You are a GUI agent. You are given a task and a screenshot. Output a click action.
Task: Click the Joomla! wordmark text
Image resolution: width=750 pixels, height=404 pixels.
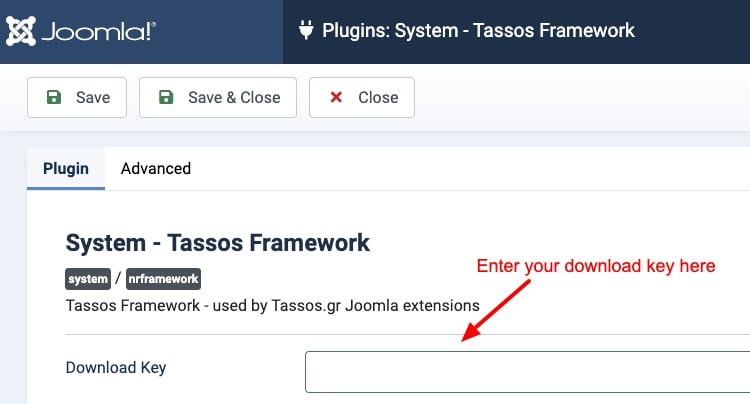(x=99, y=32)
